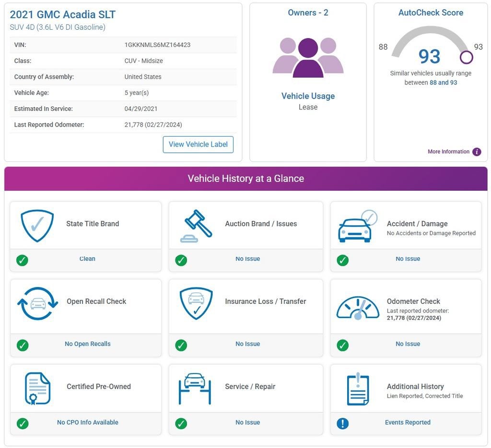Click the SUV 4D engine subtitle
The image size is (491, 448).
(58, 27)
